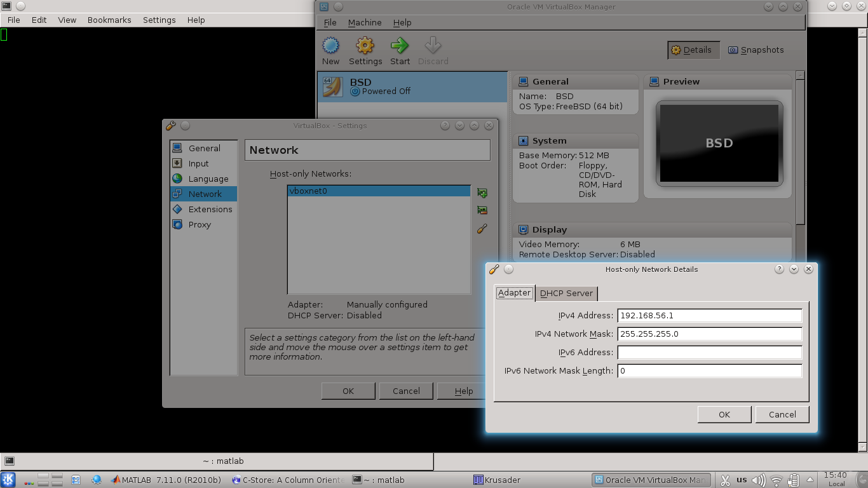This screenshot has height=488, width=868.
Task: Open General settings category
Action: point(203,148)
